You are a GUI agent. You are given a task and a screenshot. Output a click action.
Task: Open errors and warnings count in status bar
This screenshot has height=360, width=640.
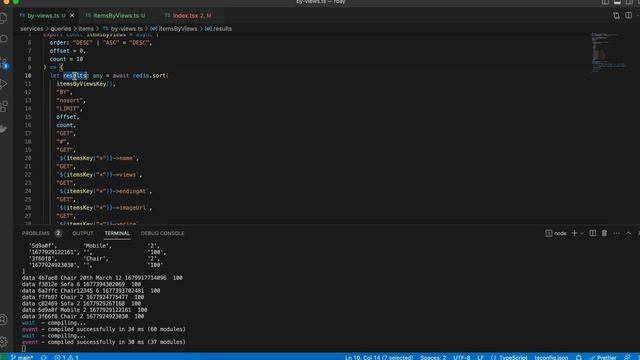click(67, 357)
